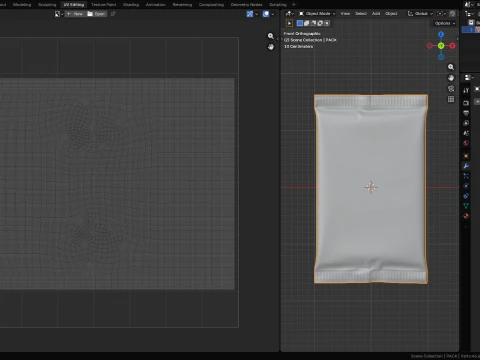Toggle UV editor overlays
This screenshot has width=480, height=360.
pos(266,14)
